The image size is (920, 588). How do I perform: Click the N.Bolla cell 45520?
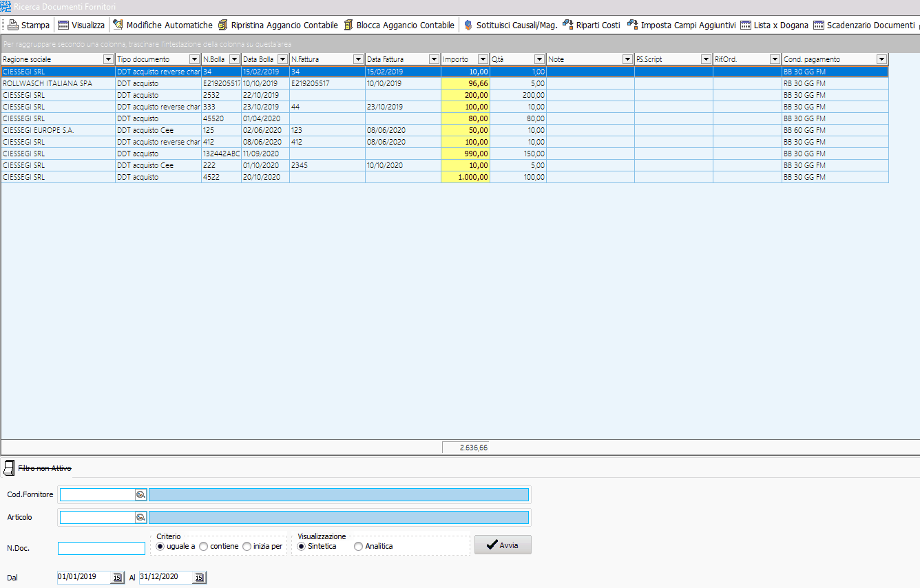(x=221, y=118)
